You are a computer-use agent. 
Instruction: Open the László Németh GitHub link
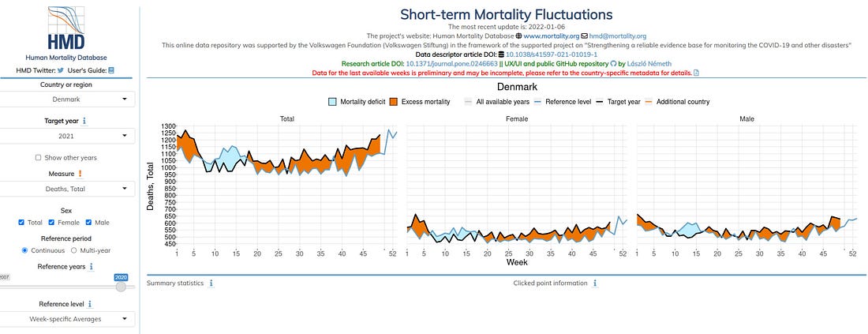tap(649, 64)
